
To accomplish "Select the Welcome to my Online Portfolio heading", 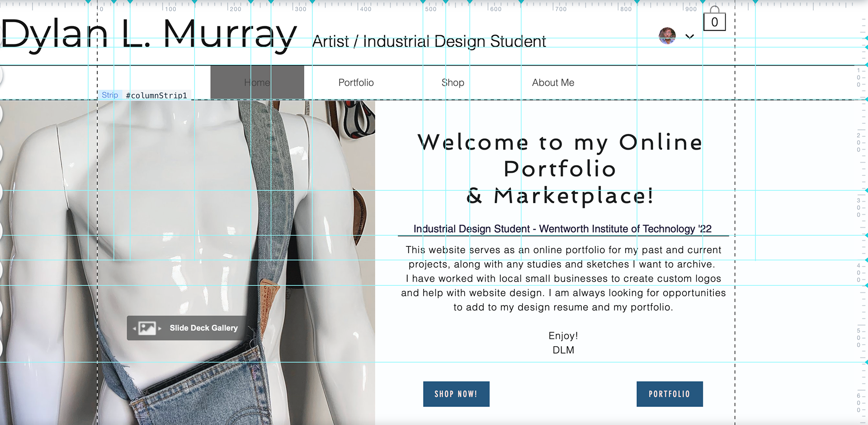I will point(560,169).
